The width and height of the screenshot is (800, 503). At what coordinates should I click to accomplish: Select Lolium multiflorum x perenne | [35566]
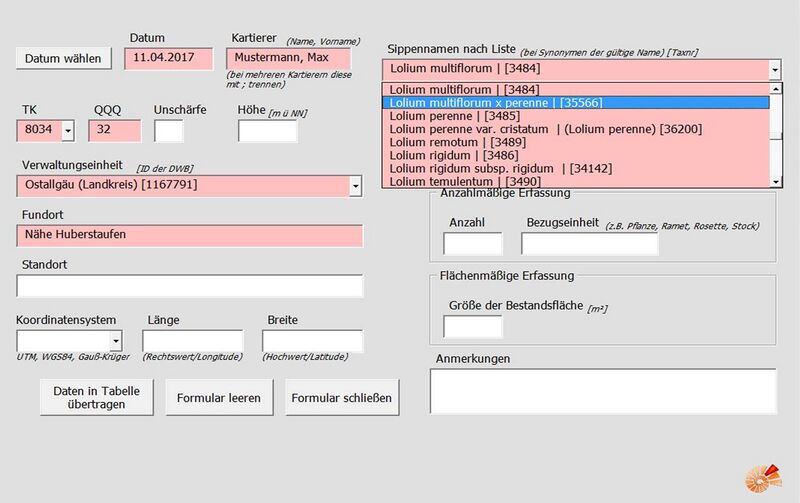coord(576,103)
